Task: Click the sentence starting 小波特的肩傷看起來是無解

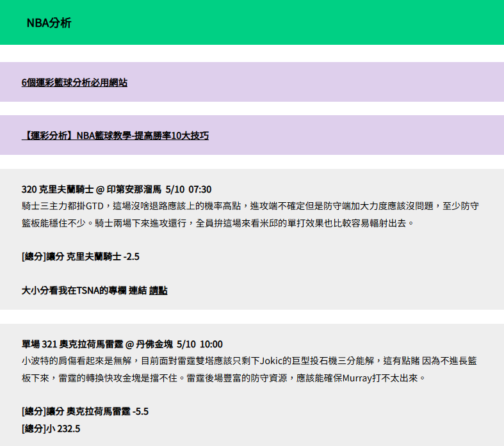Action: point(249,361)
